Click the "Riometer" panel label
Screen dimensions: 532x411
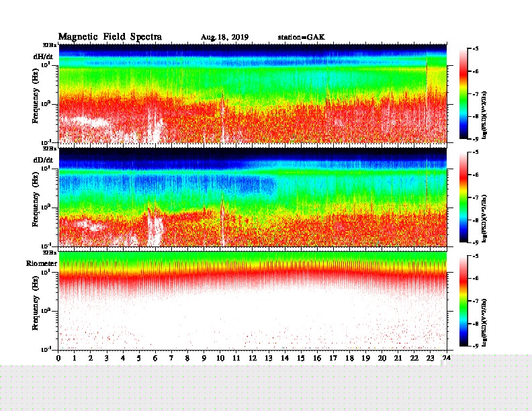42,263
